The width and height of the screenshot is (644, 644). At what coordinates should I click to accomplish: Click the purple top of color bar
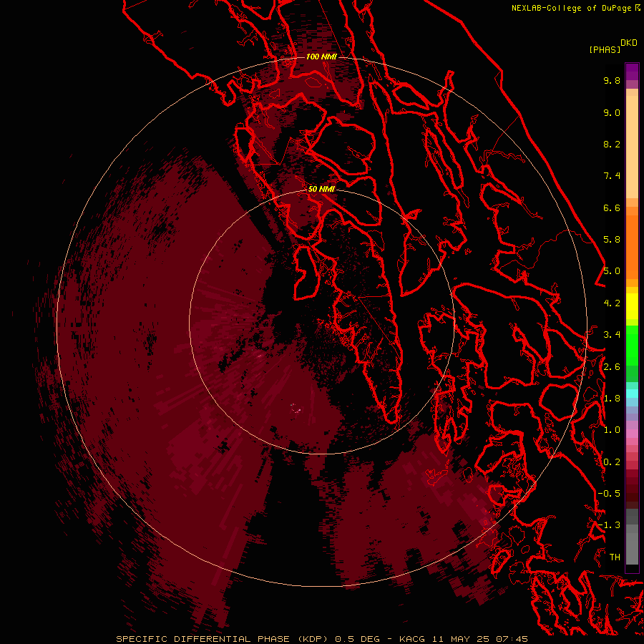coord(632,72)
